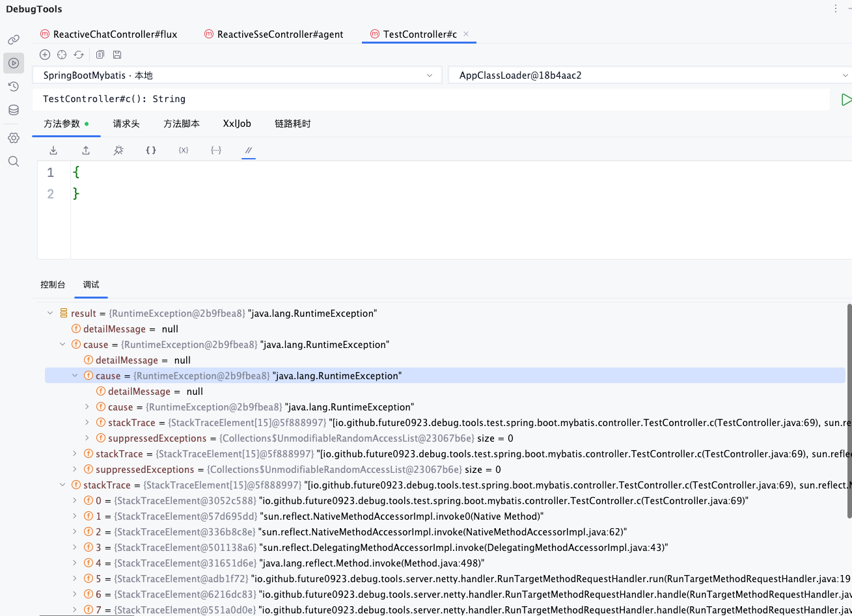Viewport: 852px width, 616px height.
Task: Open the history icon in the left sidebar
Action: coord(13,87)
